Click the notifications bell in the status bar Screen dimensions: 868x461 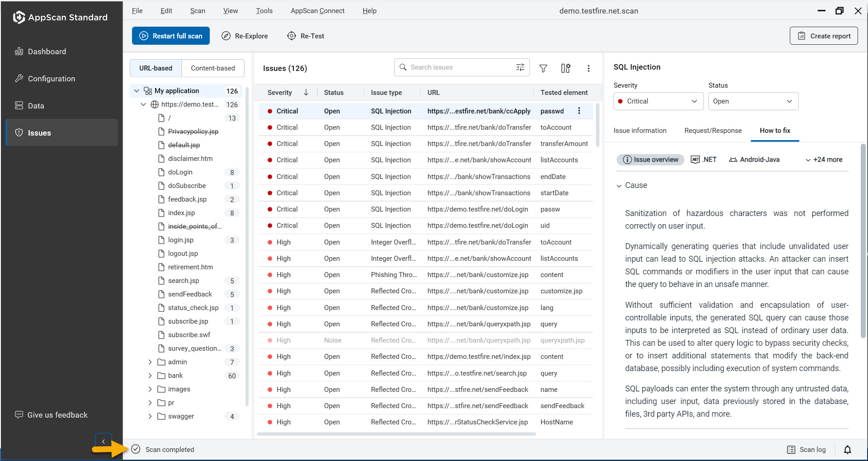coord(848,449)
